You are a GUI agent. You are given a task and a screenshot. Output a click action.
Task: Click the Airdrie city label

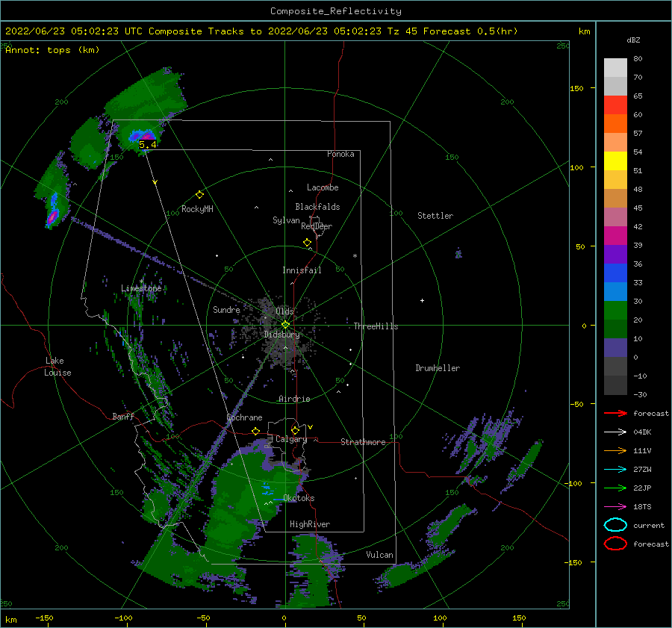294,399
